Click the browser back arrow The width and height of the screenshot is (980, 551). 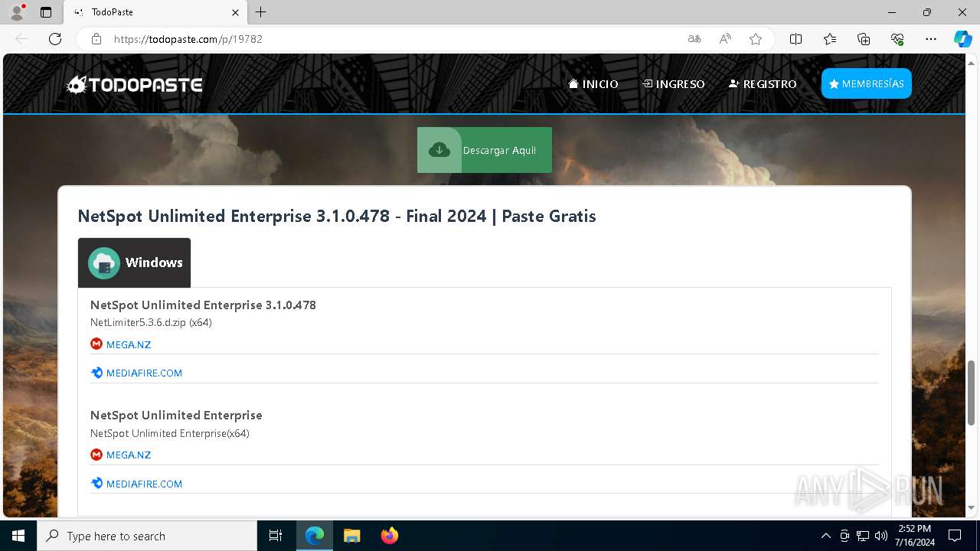coord(21,39)
